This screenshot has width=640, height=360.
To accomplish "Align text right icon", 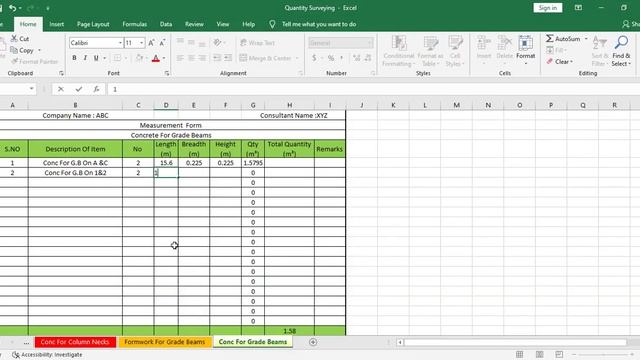I will tap(202, 58).
